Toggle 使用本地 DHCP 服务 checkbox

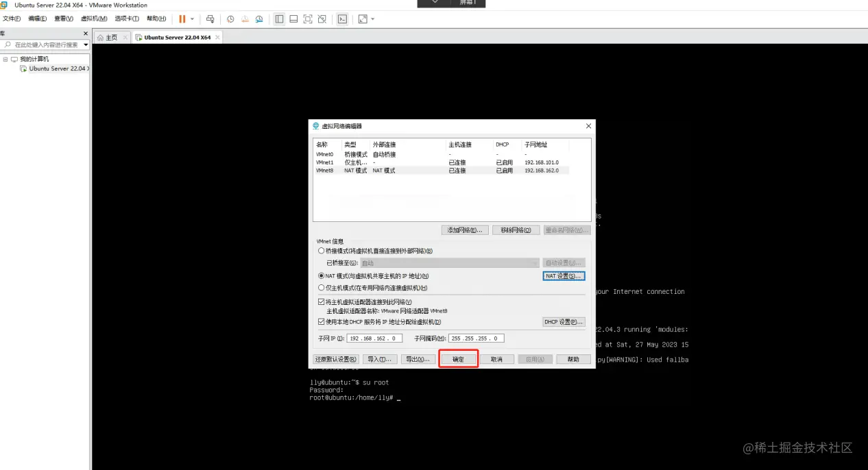click(x=321, y=321)
